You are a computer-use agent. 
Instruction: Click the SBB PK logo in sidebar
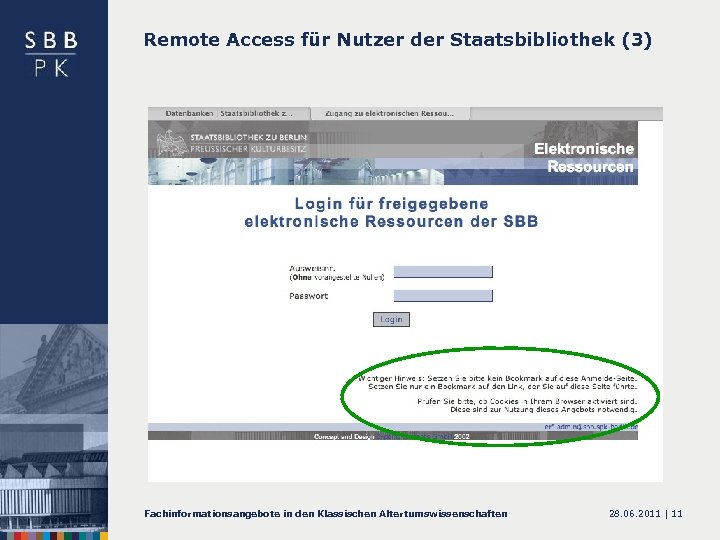[x=51, y=54]
